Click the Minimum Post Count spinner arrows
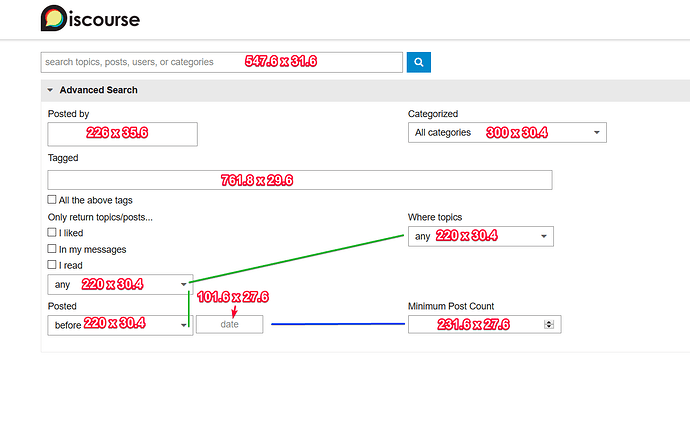The image size is (690, 424). point(549,324)
